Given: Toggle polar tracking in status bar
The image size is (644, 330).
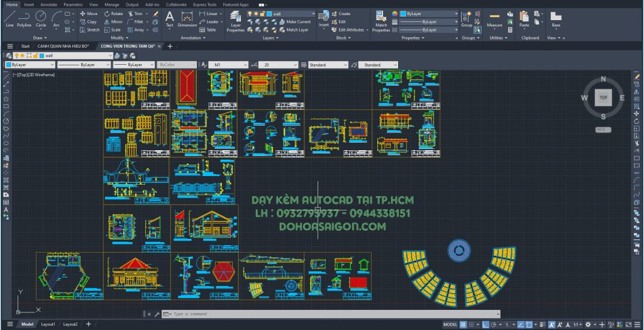Looking at the screenshot, I should (x=494, y=325).
